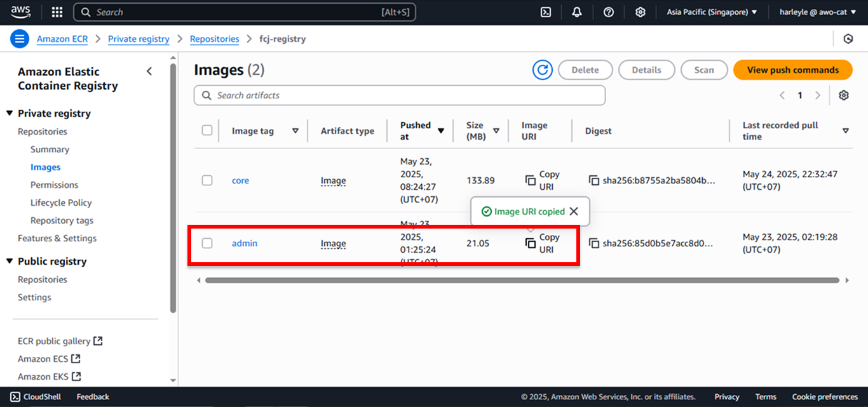Click the Details button
The width and height of the screenshot is (868, 407).
(646, 70)
